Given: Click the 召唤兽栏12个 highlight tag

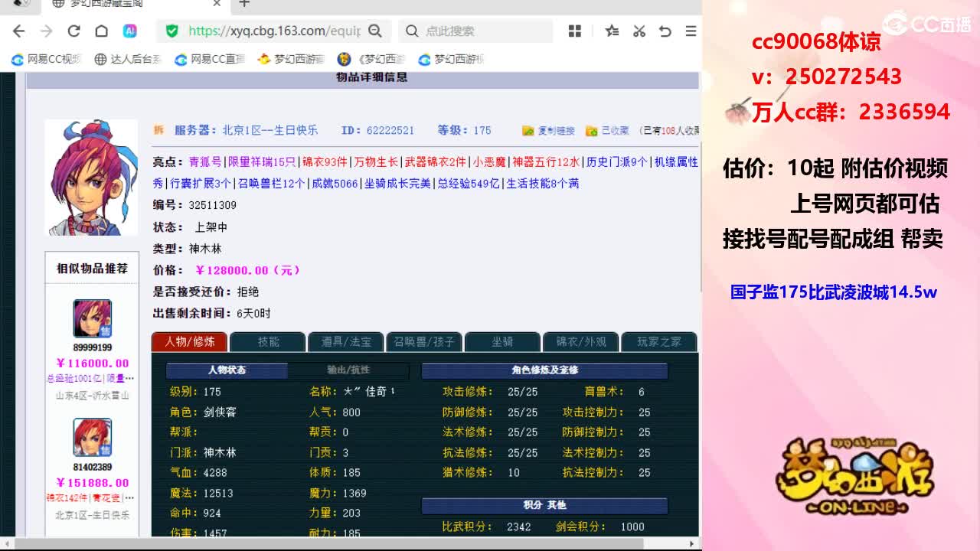Looking at the screenshot, I should point(271,184).
